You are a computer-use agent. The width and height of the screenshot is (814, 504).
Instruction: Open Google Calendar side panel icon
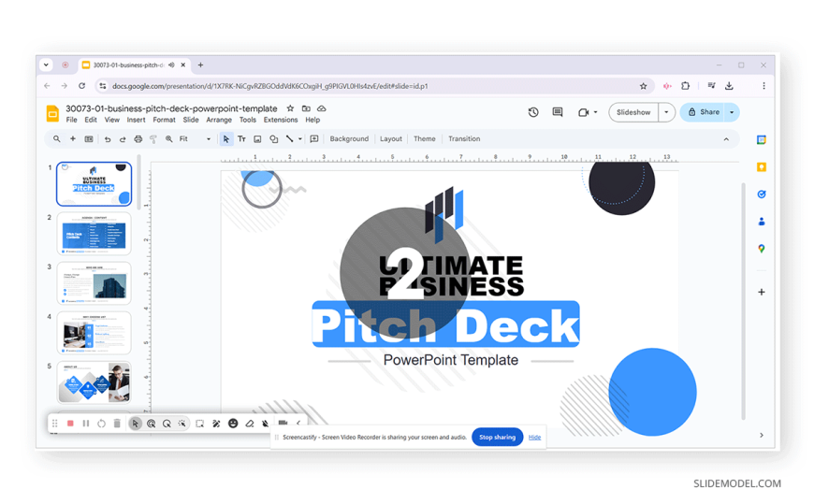click(761, 140)
